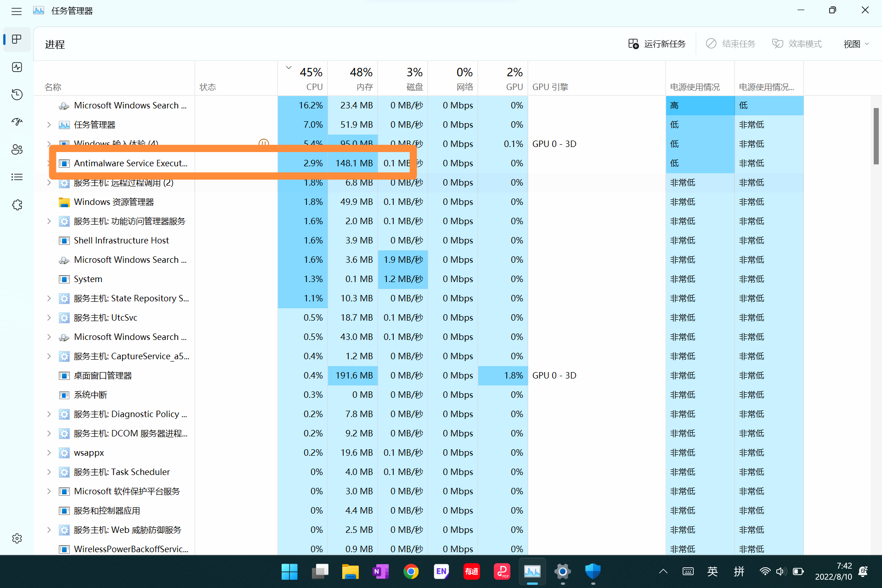
Task: Click the Wi-Fi tray icon
Action: pyautogui.click(x=765, y=571)
